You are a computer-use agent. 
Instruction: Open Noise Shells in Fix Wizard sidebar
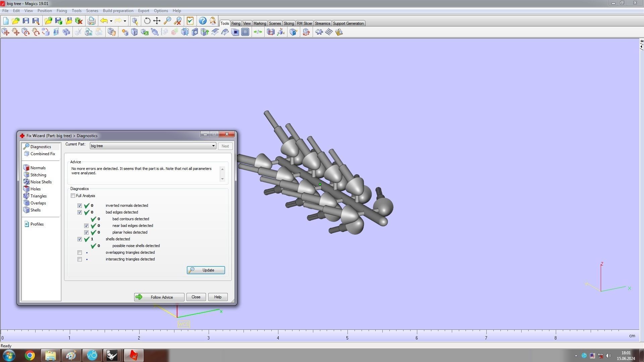(x=41, y=182)
